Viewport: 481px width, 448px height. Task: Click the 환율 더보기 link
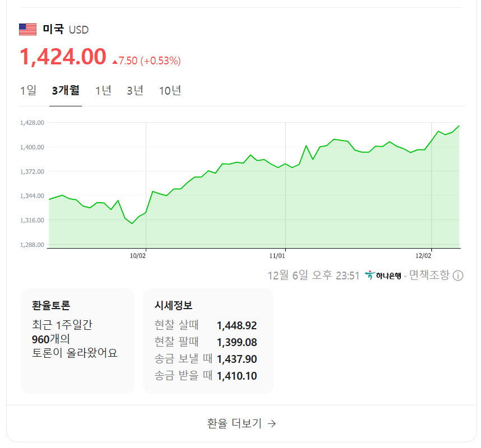coord(240,424)
